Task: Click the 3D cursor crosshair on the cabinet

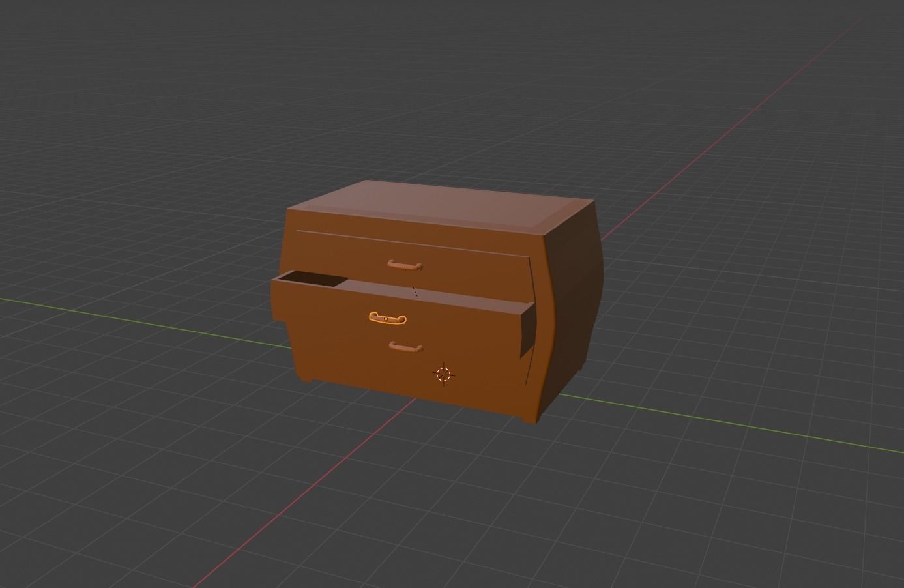Action: (443, 374)
